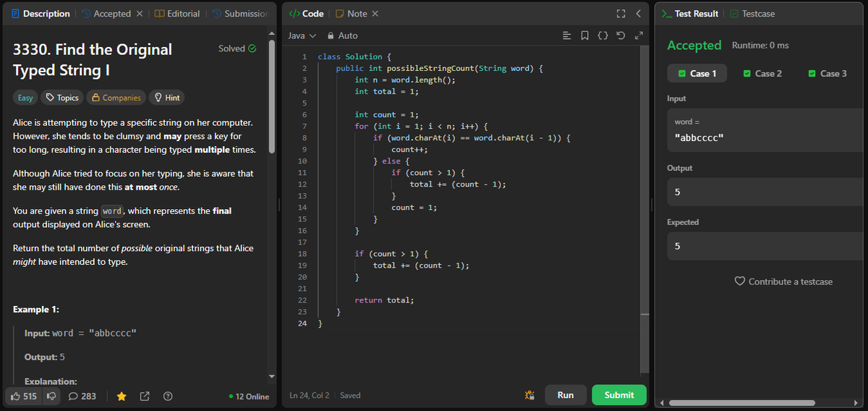Click the fullscreen brackets icon
Viewport: 868px width, 411px height.
620,14
